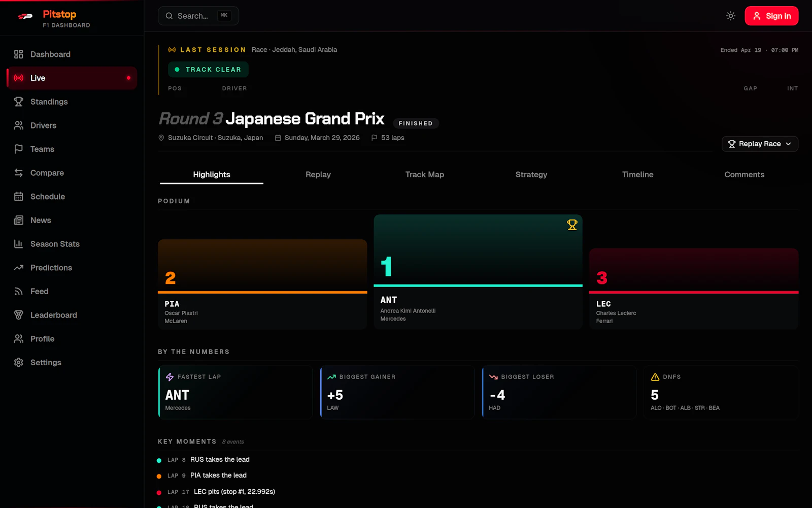Open the Teams flag item
The image size is (812, 508).
[x=72, y=149]
